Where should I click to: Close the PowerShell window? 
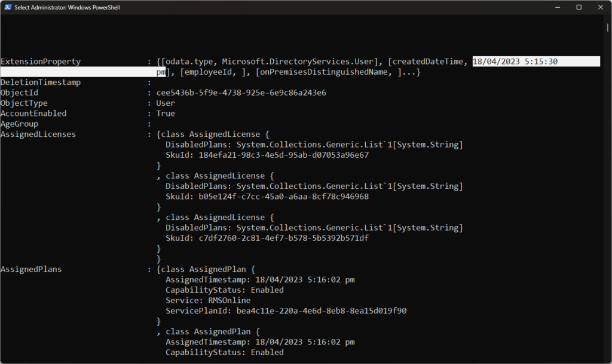pos(601,7)
